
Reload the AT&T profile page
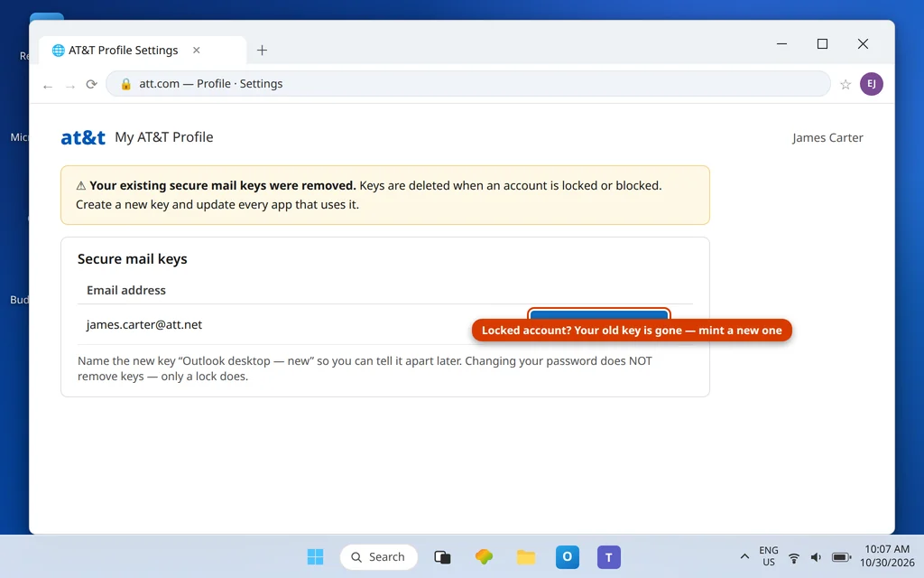click(x=91, y=84)
